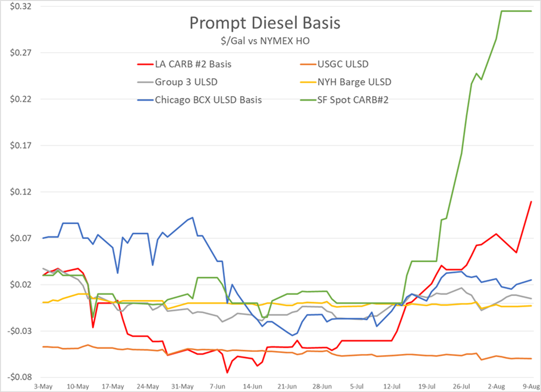Click the "28-Jun" x-axis date label
The image size is (541, 392).
pyautogui.click(x=322, y=386)
